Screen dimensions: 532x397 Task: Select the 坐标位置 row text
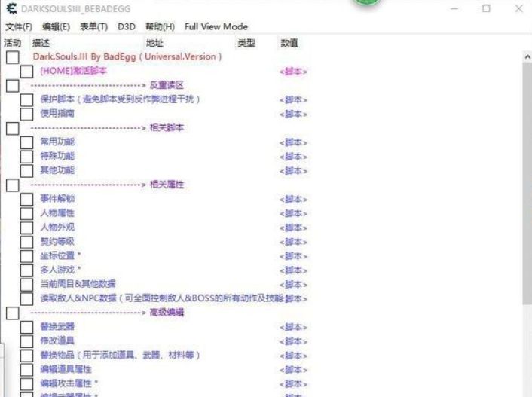click(x=60, y=255)
